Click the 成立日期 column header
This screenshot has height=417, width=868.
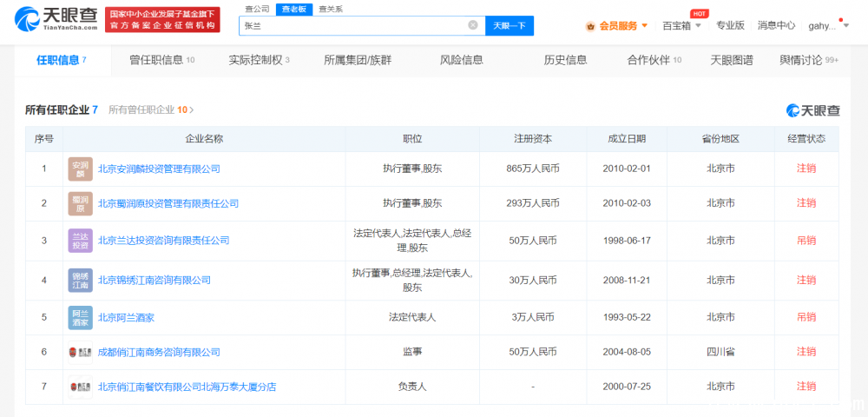627,139
